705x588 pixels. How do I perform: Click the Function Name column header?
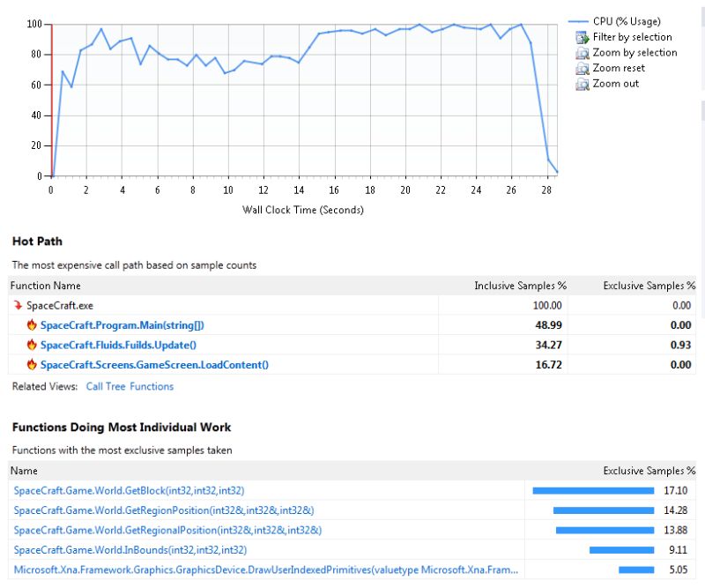46,286
